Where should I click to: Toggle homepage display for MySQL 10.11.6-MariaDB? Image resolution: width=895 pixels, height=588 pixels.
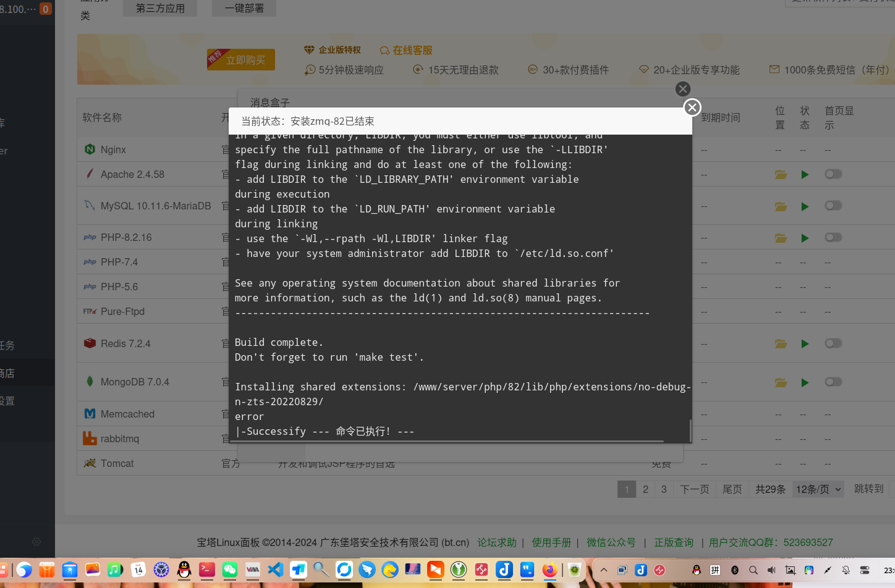tap(833, 206)
